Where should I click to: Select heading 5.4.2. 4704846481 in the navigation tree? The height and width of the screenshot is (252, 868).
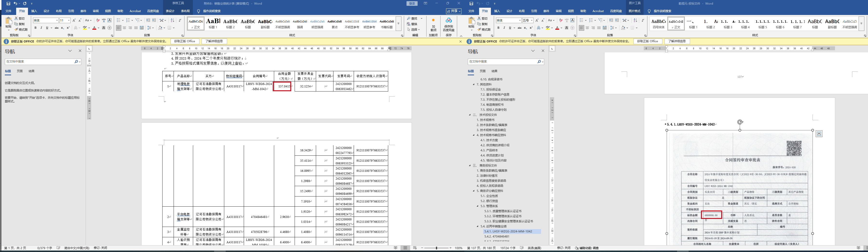(497, 237)
